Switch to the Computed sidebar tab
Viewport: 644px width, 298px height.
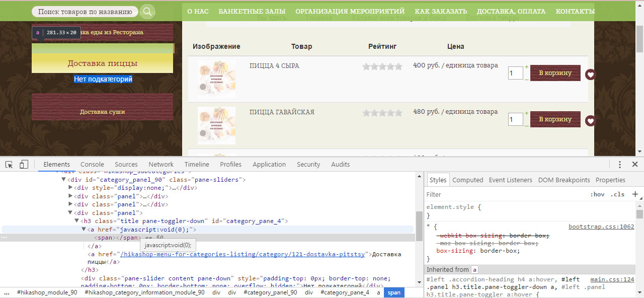coord(468,180)
